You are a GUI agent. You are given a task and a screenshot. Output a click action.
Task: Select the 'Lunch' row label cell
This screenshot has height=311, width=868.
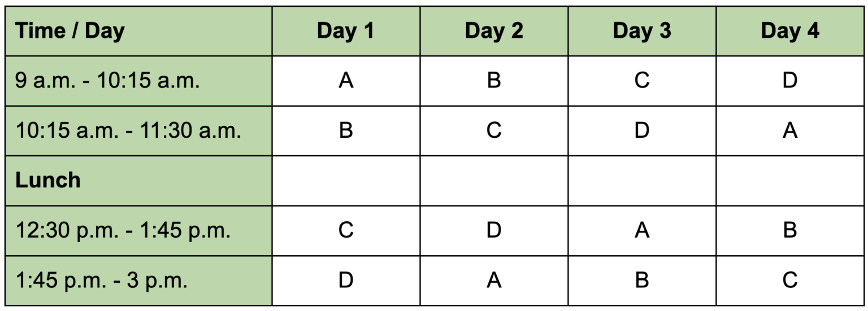[x=138, y=181]
